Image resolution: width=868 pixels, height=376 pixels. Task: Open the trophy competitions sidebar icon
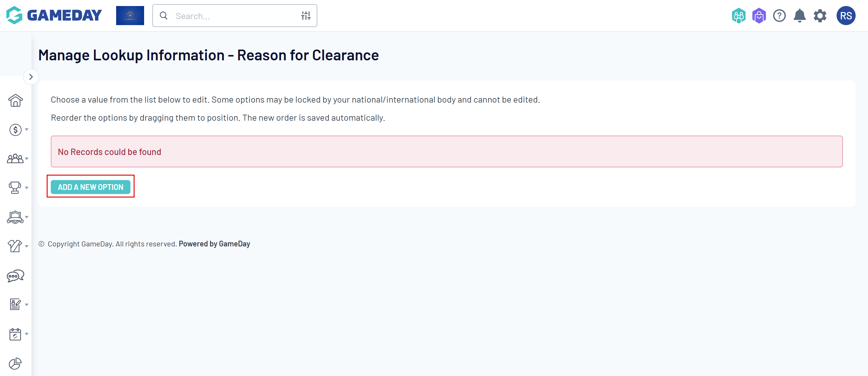[x=16, y=188]
